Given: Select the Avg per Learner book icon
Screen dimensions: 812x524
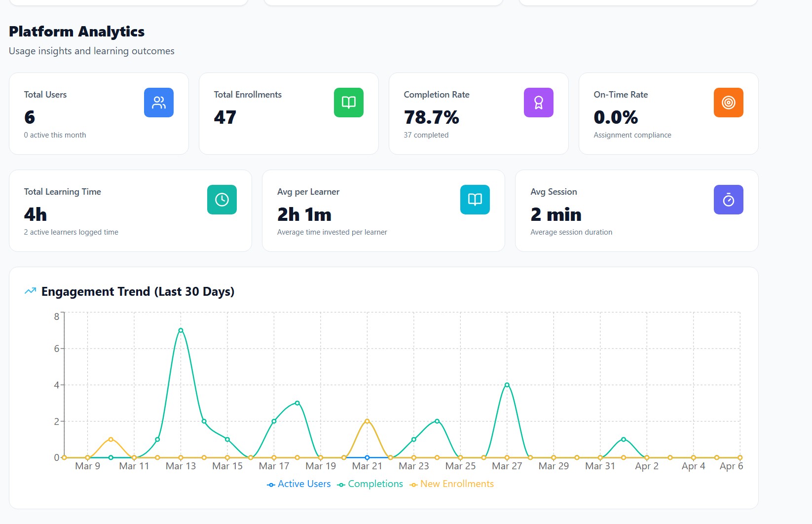Looking at the screenshot, I should [475, 199].
